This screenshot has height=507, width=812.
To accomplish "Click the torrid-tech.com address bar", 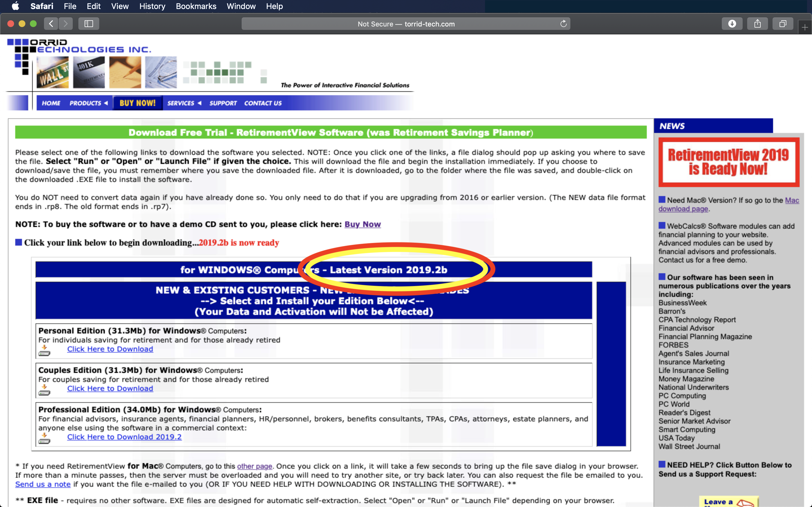I will pos(406,24).
